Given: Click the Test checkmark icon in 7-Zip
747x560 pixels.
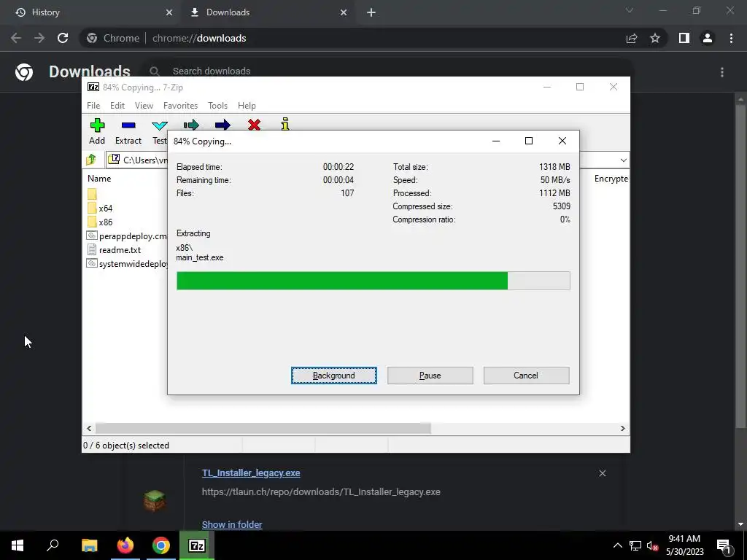Looking at the screenshot, I should click(160, 125).
